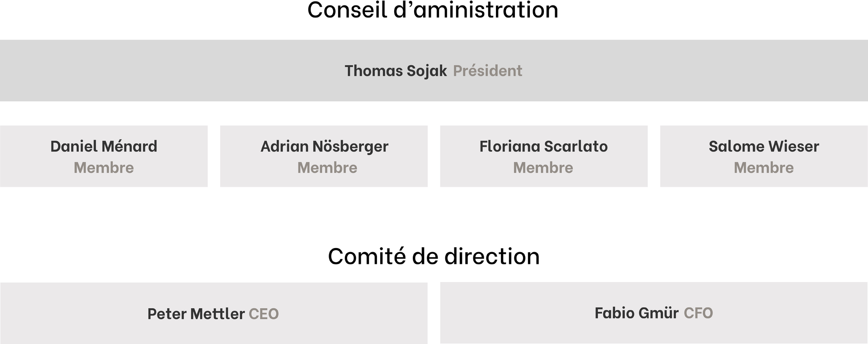
Task: Click "Membre" under Daniel Ménard
Action: click(x=104, y=168)
